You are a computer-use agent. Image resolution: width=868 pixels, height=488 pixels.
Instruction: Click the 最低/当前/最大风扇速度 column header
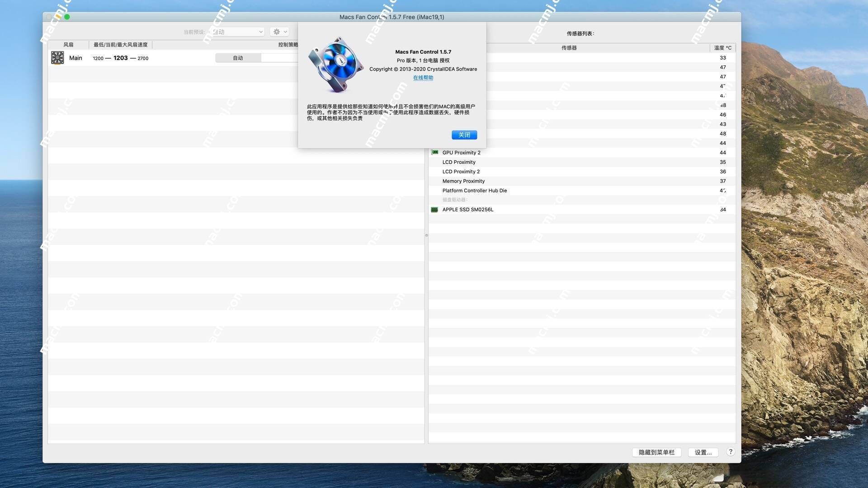121,45
